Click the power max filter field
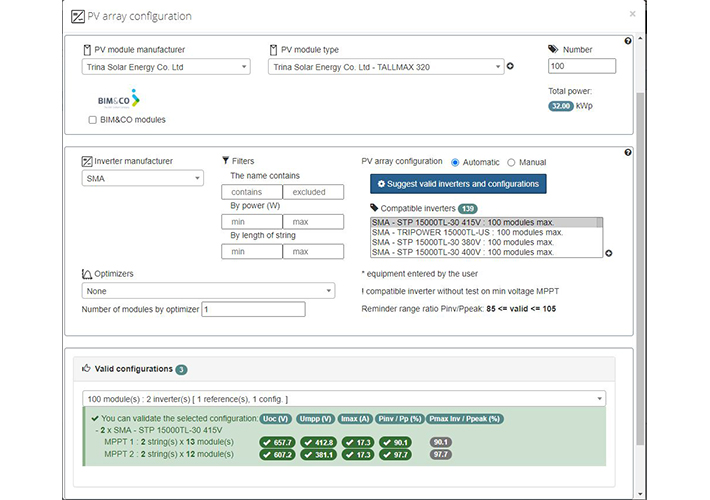The width and height of the screenshot is (710, 500). point(313,222)
